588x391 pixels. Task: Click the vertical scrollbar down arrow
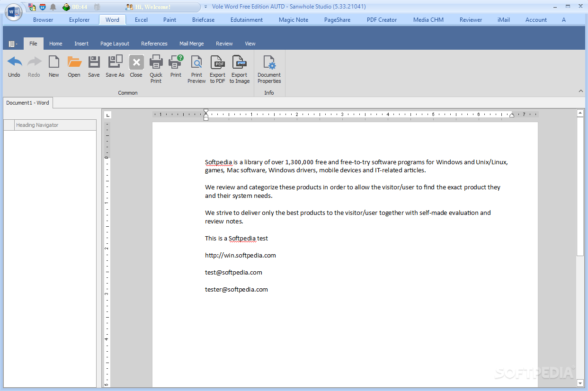[580, 382]
